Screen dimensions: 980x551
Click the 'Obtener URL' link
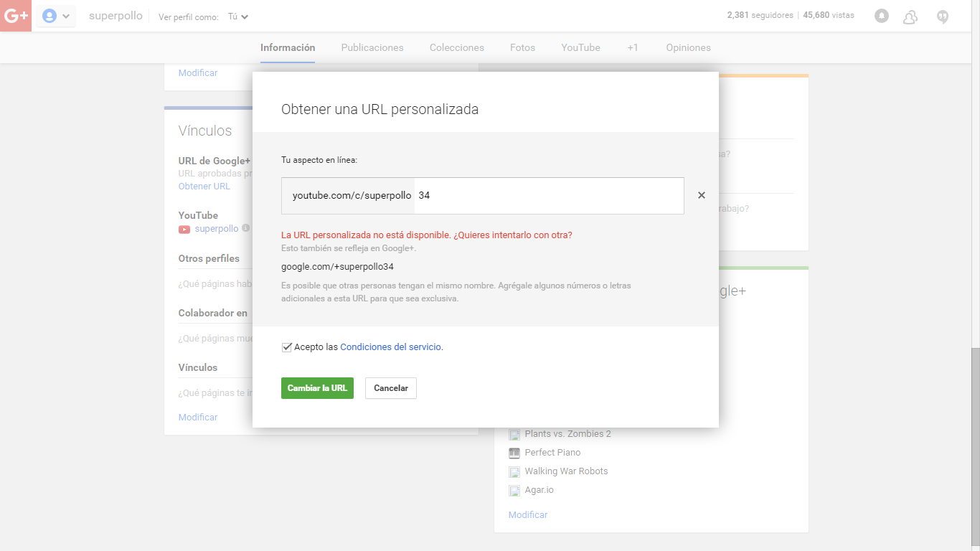click(204, 187)
